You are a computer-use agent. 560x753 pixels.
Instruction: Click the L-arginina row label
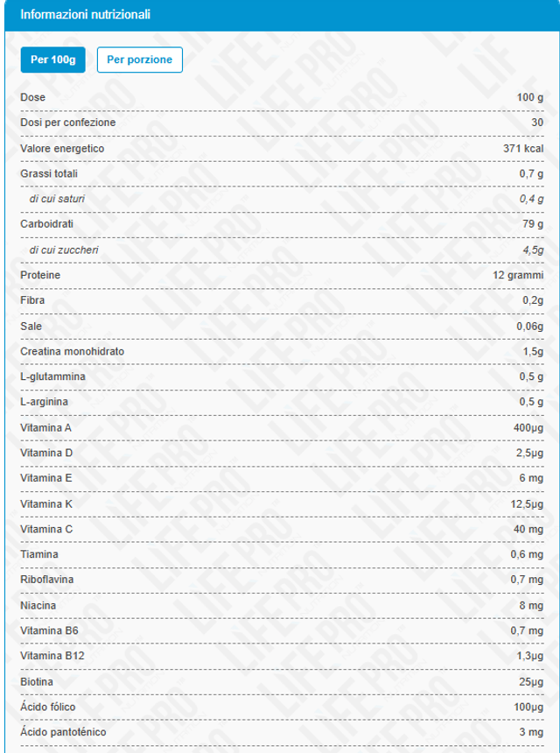coord(45,403)
